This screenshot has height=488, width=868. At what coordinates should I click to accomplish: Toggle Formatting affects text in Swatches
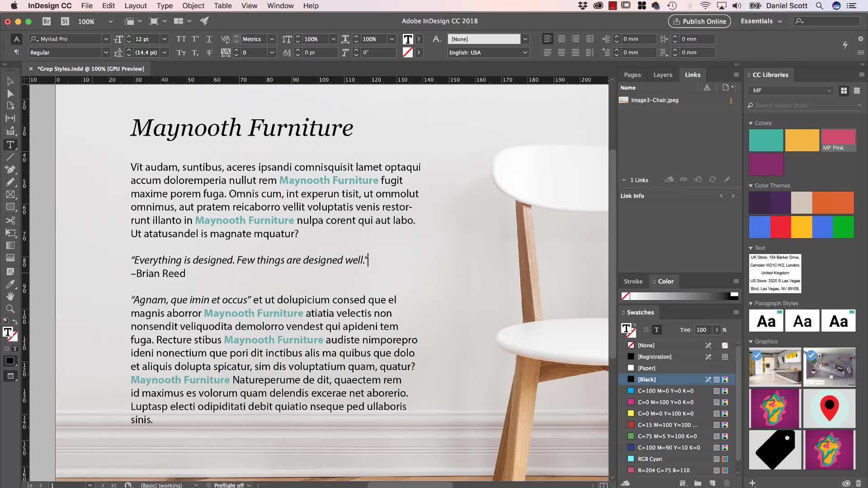pos(657,330)
